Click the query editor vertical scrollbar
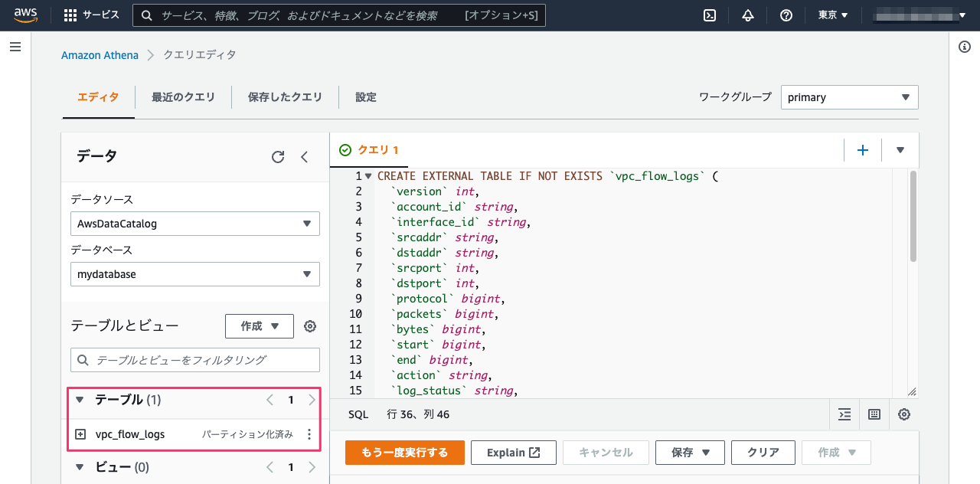The image size is (980, 484). coord(913,217)
